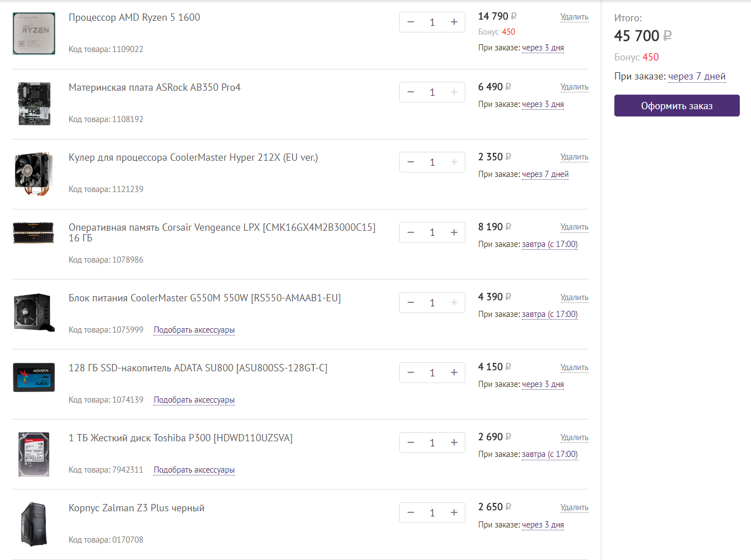Click quantity field of ASRock motherboard
751x560 pixels.
(x=432, y=92)
